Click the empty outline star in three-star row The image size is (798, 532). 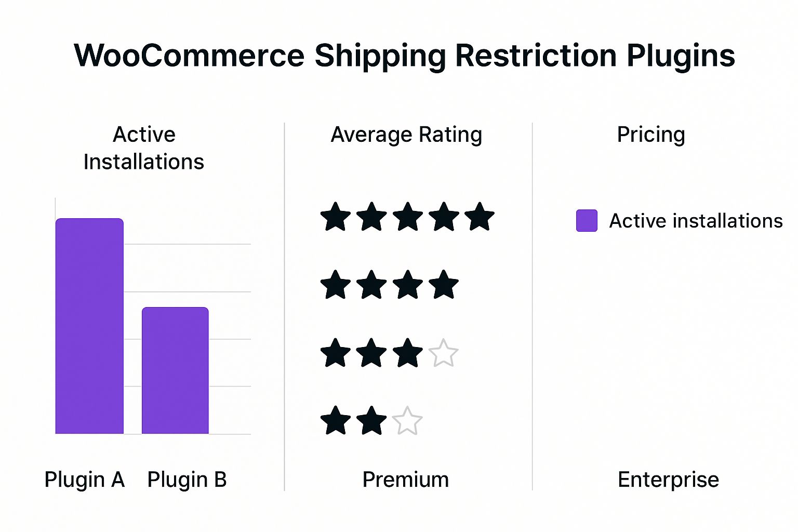(x=444, y=353)
